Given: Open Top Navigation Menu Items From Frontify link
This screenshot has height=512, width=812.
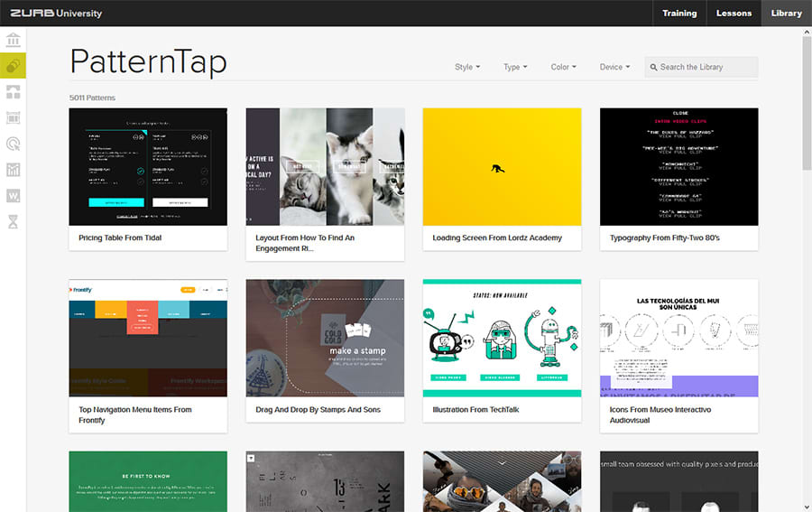Looking at the screenshot, I should click(135, 414).
